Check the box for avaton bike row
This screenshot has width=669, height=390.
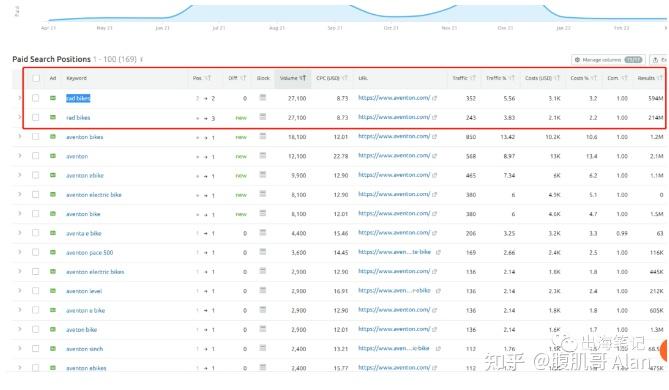[x=36, y=329]
